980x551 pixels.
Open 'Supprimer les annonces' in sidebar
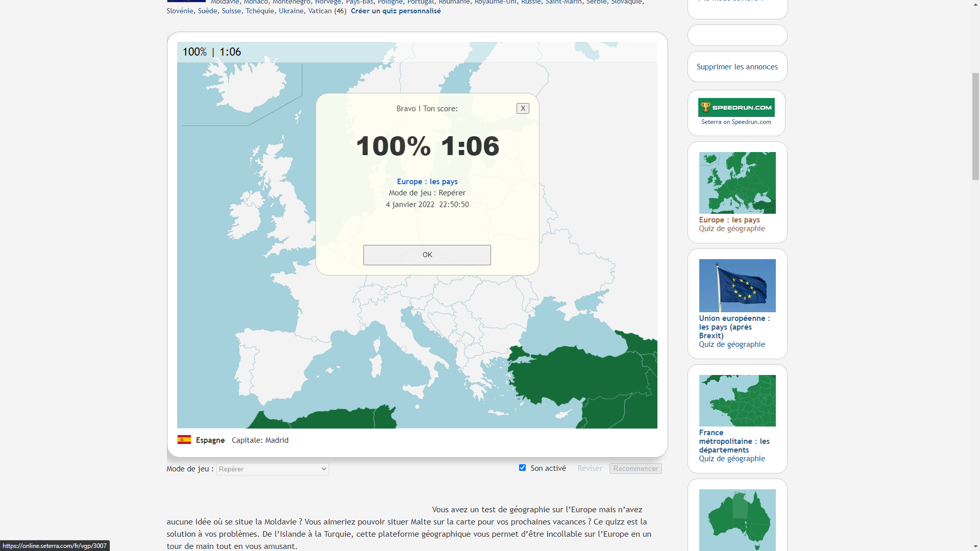click(737, 67)
